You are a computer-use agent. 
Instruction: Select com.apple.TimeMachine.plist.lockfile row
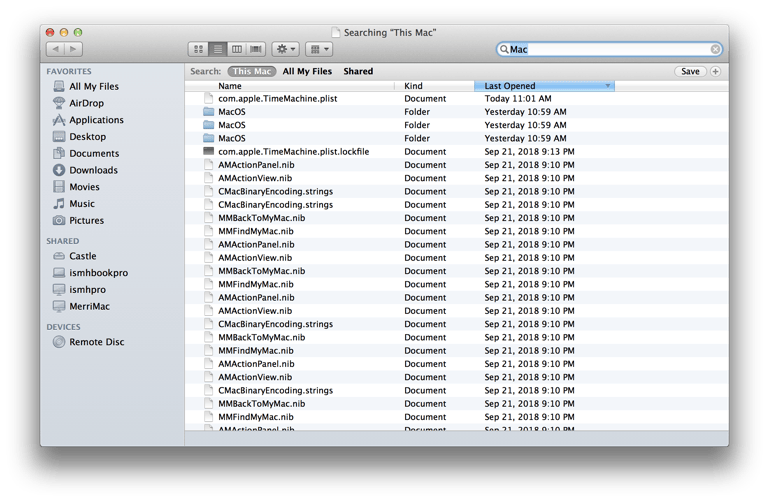pos(456,151)
